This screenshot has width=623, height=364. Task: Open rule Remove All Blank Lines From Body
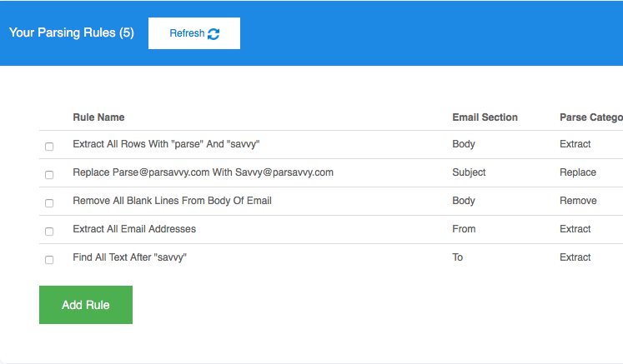(x=172, y=201)
